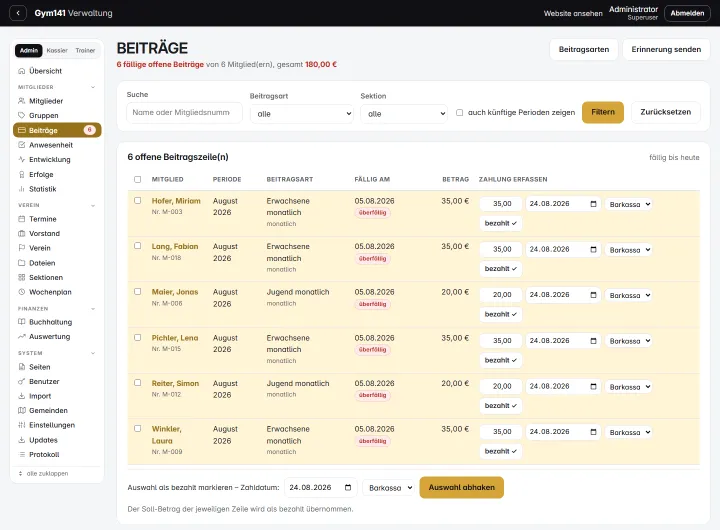
Task: Click the Einstellungen sliders icon
Action: [21, 425]
